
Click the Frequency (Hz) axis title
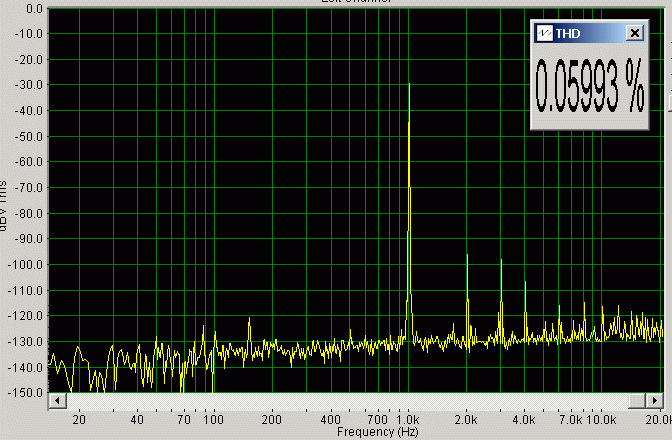378,432
